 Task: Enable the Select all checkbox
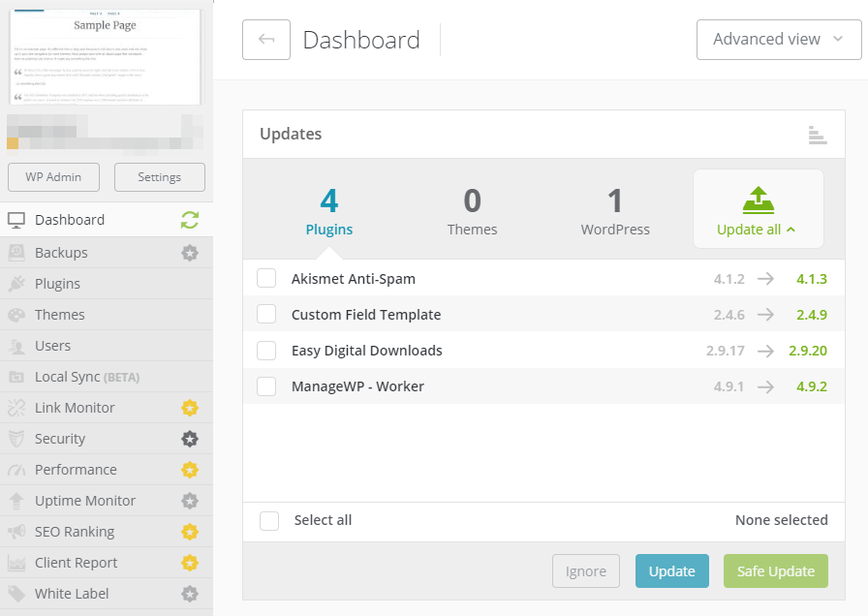click(269, 520)
